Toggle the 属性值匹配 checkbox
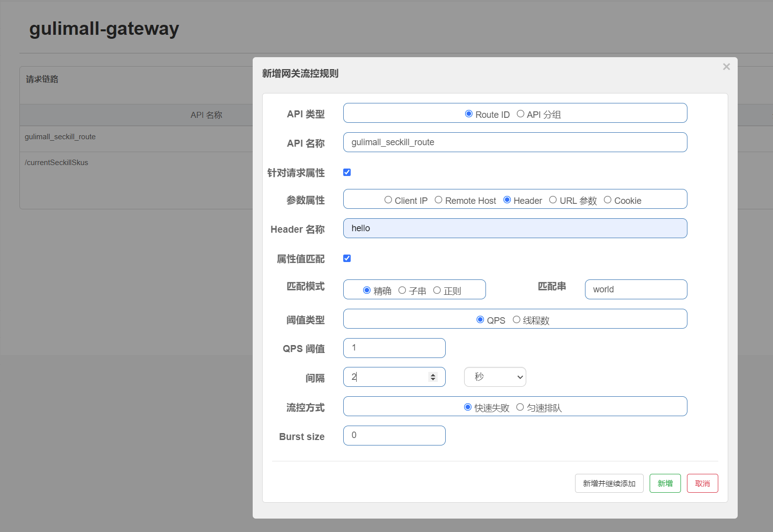This screenshot has width=773, height=532. click(x=347, y=259)
